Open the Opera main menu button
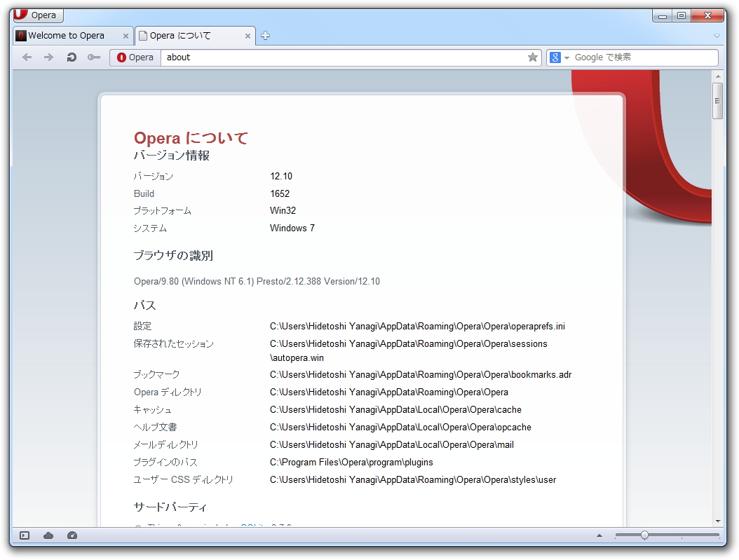 (x=38, y=15)
